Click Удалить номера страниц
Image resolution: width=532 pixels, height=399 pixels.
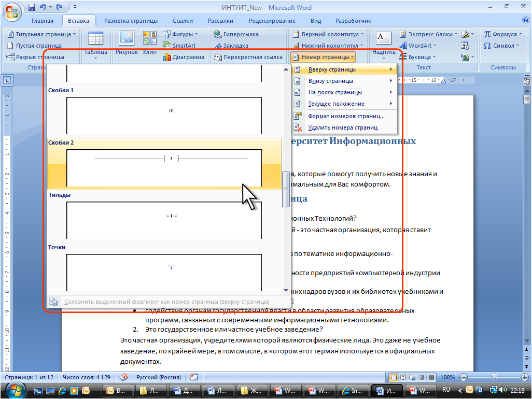(344, 128)
